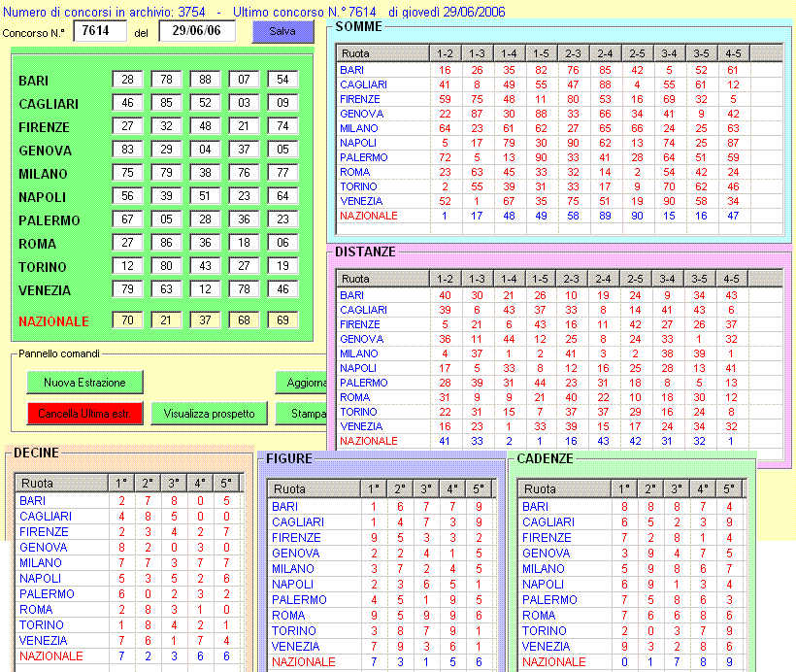Viewport: 796px width, 672px height.
Task: Click BARI's 1-2 distance value 40 in DISTANZE
Action: click(446, 295)
